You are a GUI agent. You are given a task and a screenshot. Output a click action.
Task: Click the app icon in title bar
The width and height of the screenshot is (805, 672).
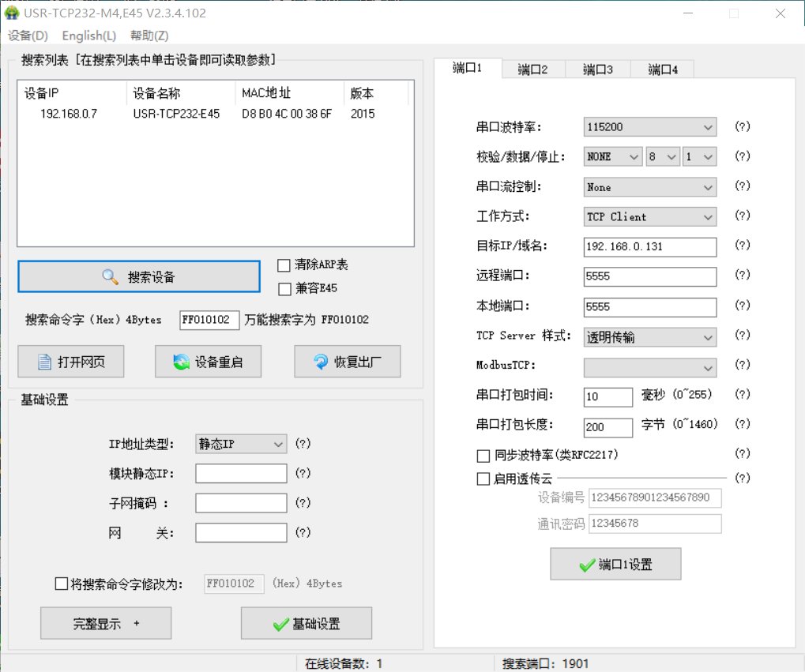tap(11, 13)
